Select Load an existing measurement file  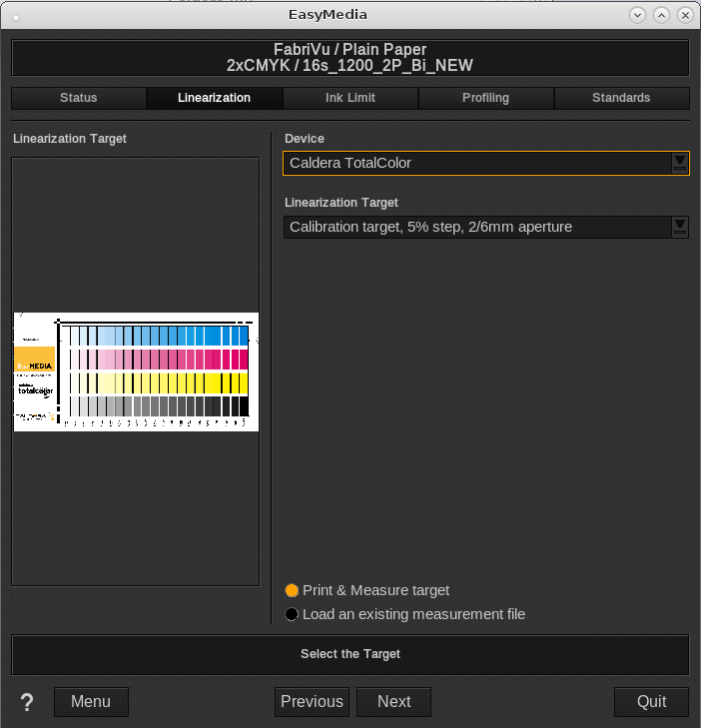(x=292, y=614)
